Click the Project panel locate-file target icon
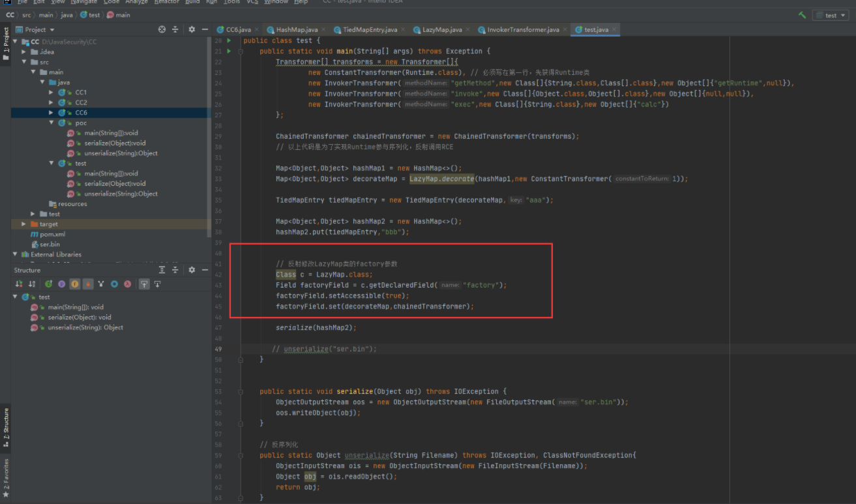The width and height of the screenshot is (856, 504). tap(162, 29)
